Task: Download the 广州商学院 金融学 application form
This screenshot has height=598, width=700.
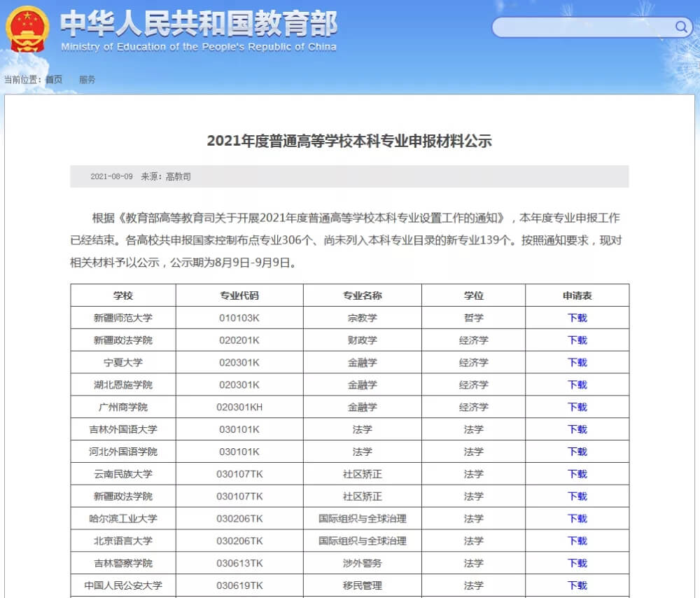Action: (x=577, y=407)
